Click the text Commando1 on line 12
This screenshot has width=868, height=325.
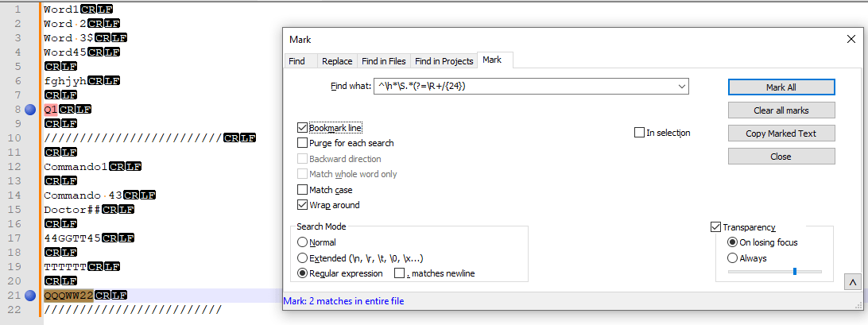(76, 167)
